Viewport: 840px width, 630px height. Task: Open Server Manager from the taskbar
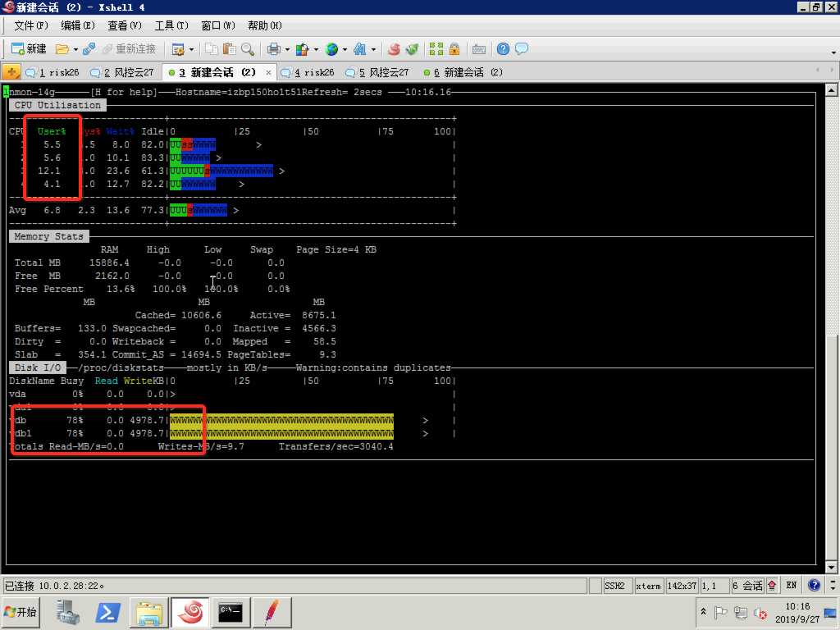pyautogui.click(x=67, y=612)
